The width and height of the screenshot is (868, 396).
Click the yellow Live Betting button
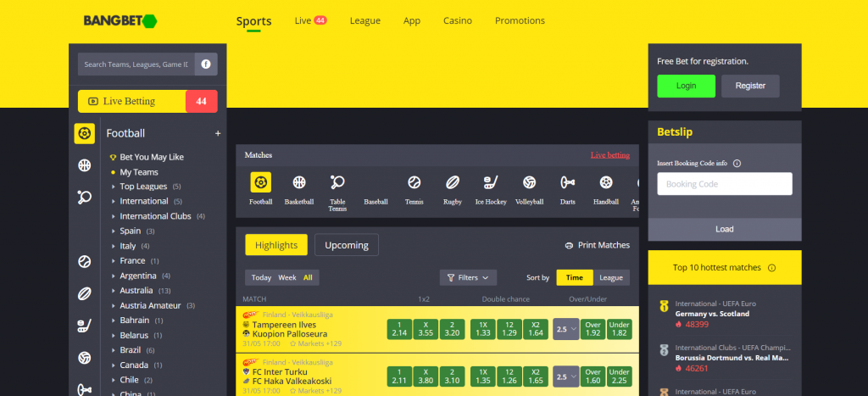[147, 102]
